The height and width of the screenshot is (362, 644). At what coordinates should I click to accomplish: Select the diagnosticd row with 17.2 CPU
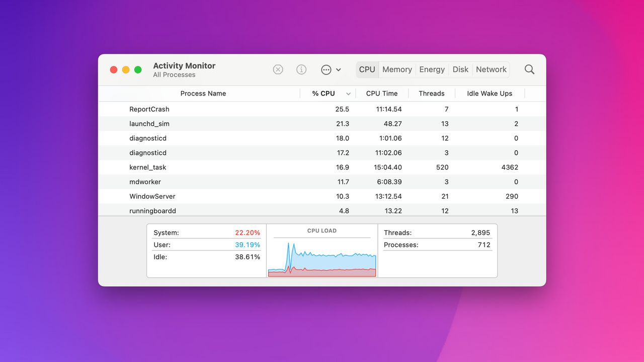point(322,153)
